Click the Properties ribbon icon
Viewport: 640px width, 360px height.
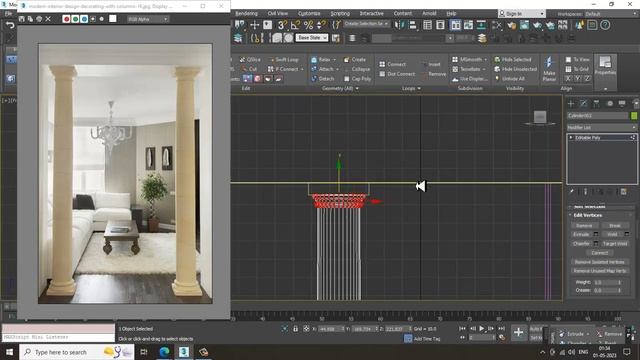tap(605, 66)
